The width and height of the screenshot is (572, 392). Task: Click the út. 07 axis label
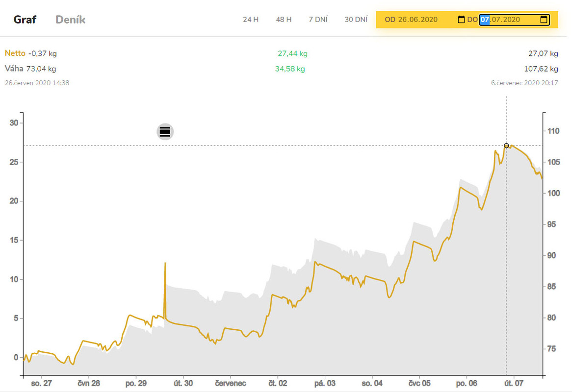[514, 383]
